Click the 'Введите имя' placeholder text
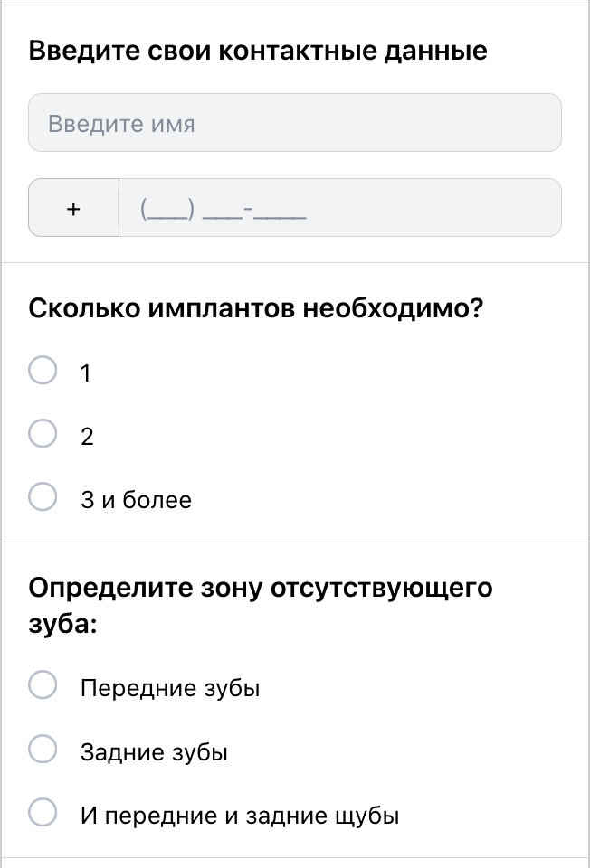This screenshot has height=868, width=590. [x=121, y=123]
